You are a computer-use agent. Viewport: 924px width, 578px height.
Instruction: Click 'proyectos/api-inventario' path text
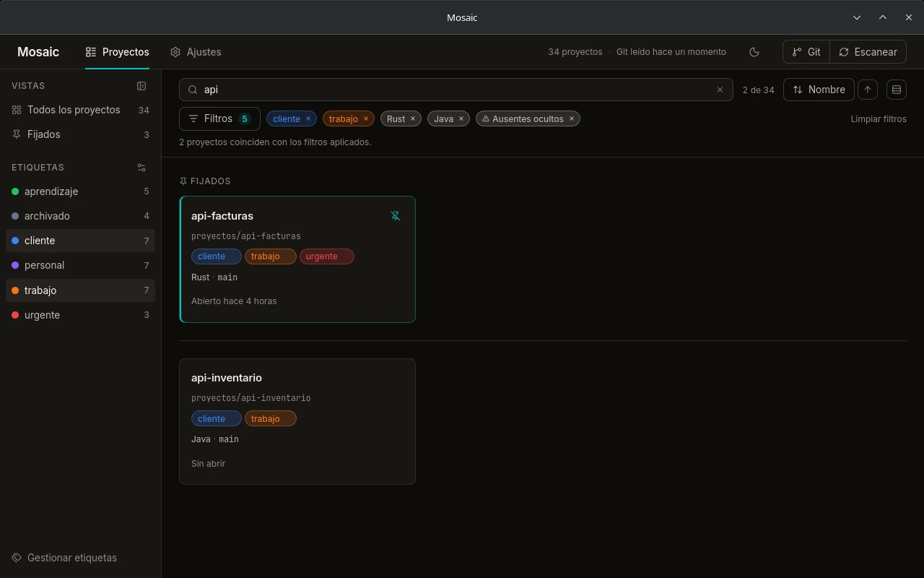[x=251, y=398]
